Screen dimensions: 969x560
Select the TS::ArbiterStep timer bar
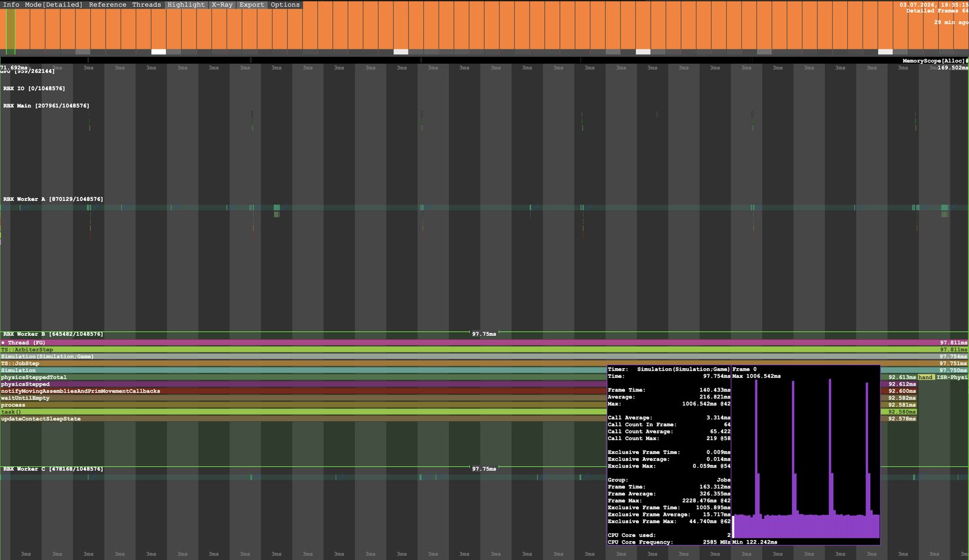[484, 349]
